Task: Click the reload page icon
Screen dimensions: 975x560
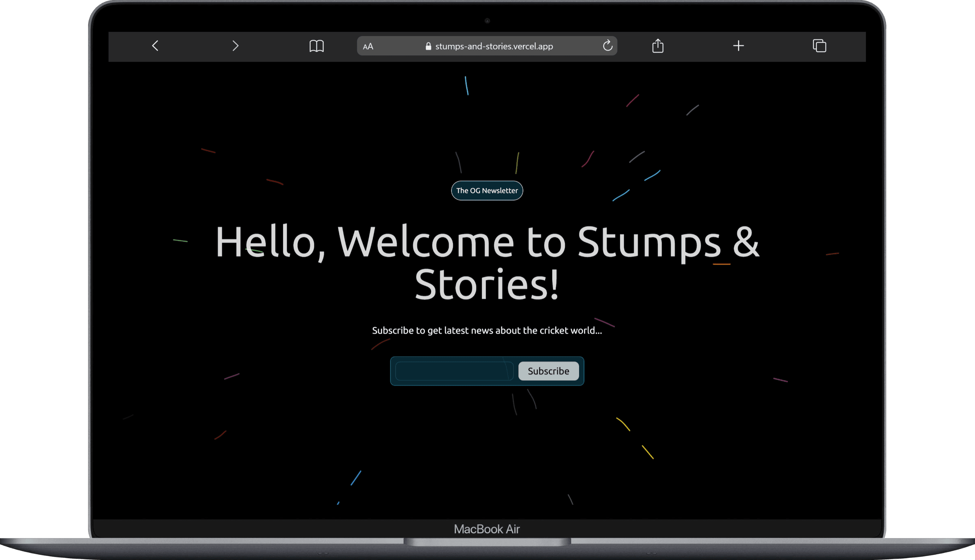Action: click(608, 46)
